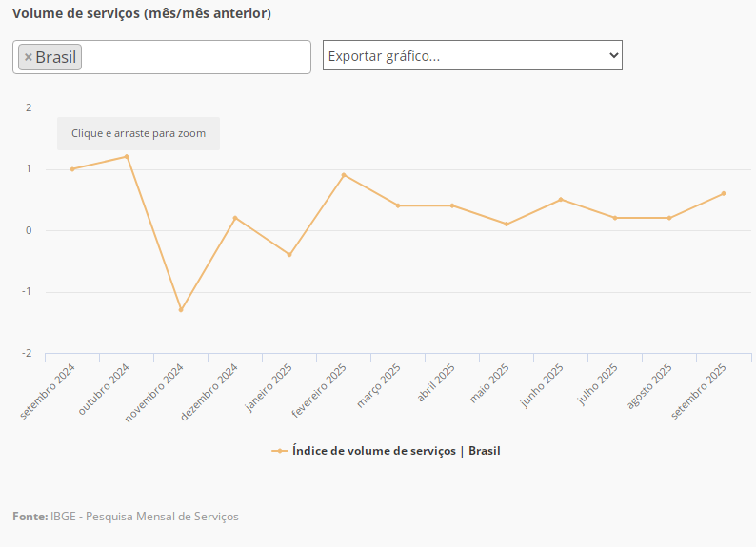This screenshot has height=547, width=756.
Task: Click the setembro 2024 data point
Action: pyautogui.click(x=72, y=169)
